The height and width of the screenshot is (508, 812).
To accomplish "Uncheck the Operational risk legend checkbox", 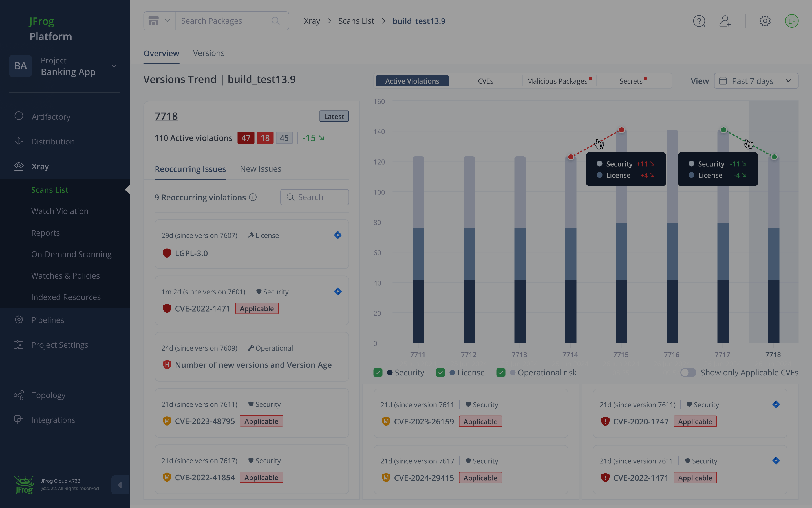I will [501, 373].
